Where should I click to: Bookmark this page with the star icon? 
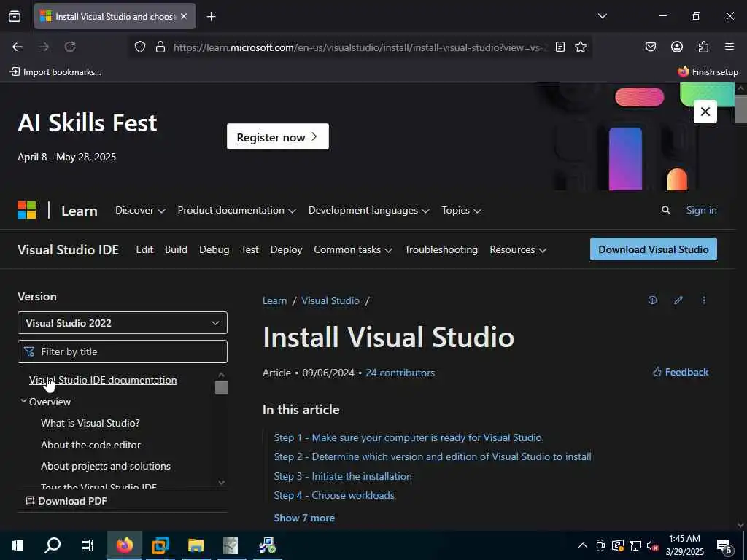[580, 47]
